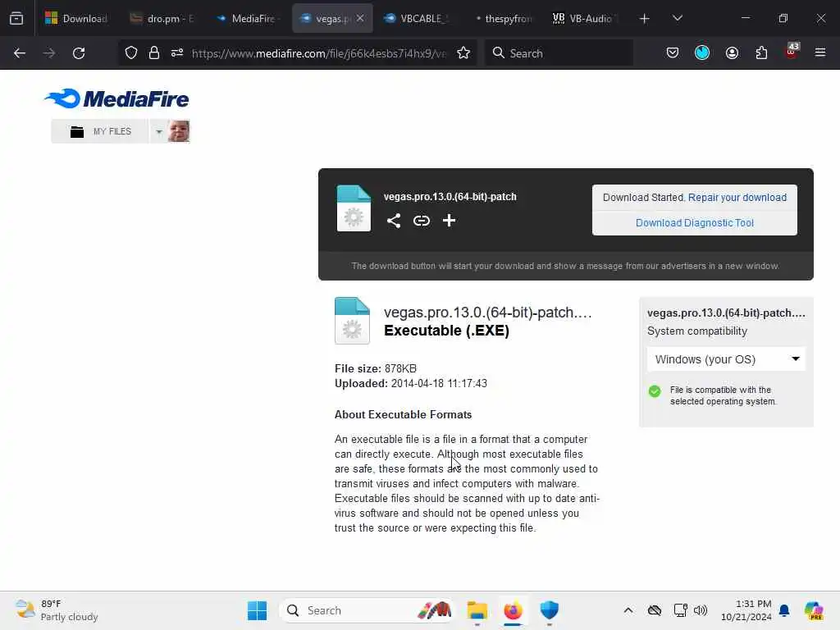Open the Copilot preview icon in taskbar
Viewport: 840px width, 630px height.
[814, 610]
